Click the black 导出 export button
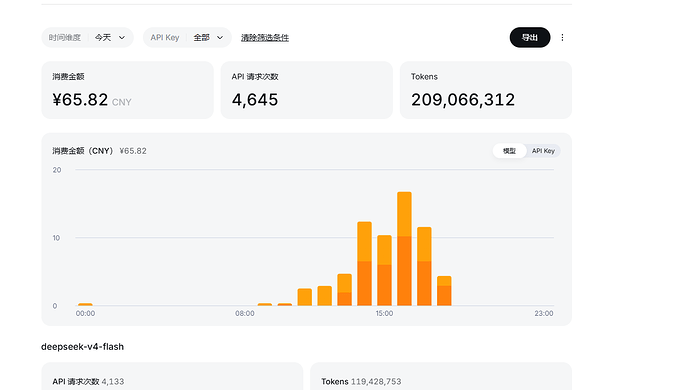690x390 pixels. (x=530, y=37)
